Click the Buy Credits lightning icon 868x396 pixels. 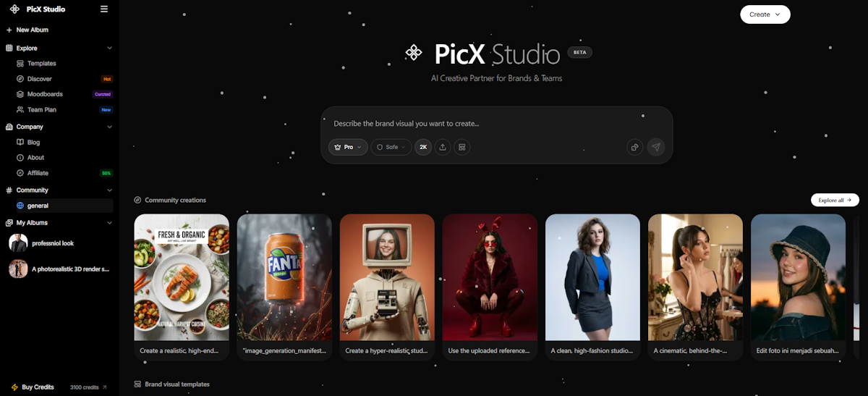[14, 387]
